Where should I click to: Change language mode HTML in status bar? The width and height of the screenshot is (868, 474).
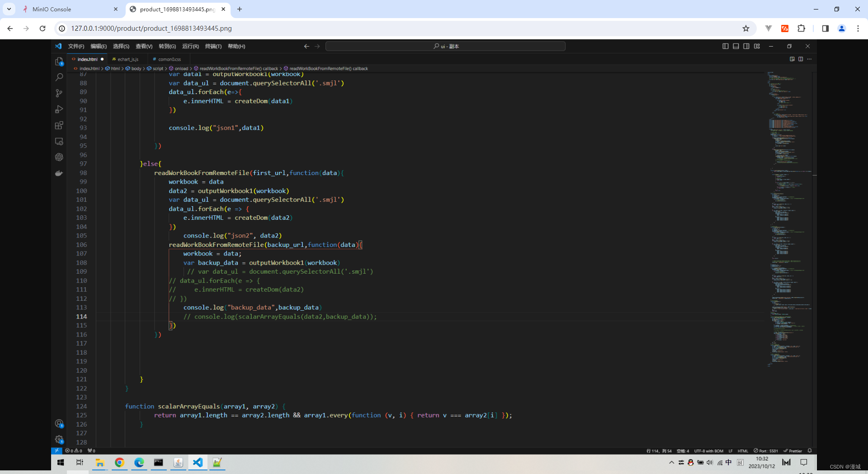(x=743, y=451)
